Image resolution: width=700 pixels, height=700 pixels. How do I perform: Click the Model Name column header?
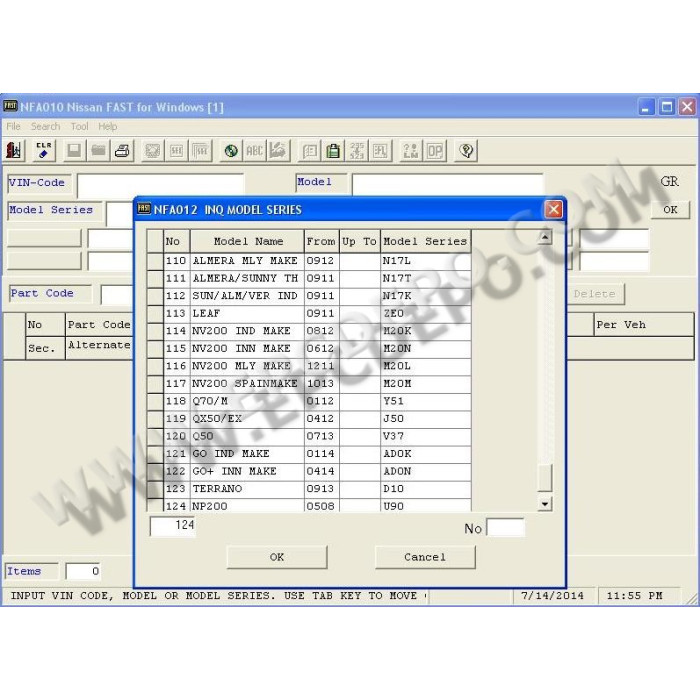(x=247, y=242)
